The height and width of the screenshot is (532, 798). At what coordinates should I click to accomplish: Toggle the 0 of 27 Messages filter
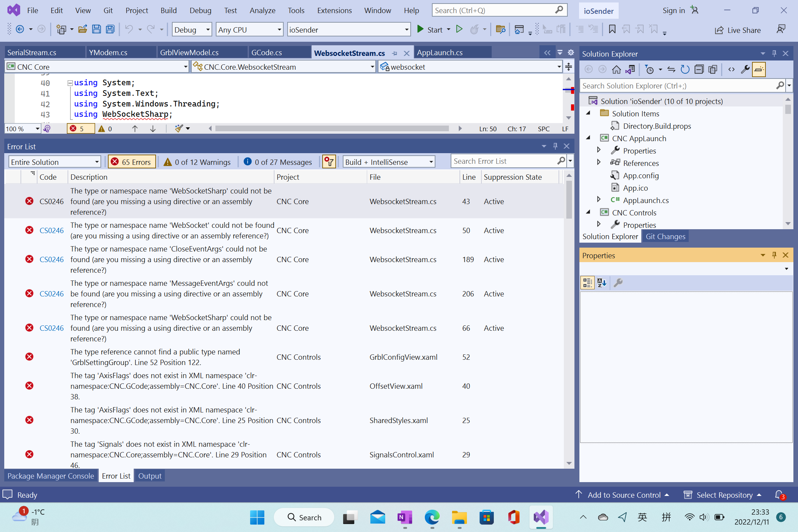278,162
